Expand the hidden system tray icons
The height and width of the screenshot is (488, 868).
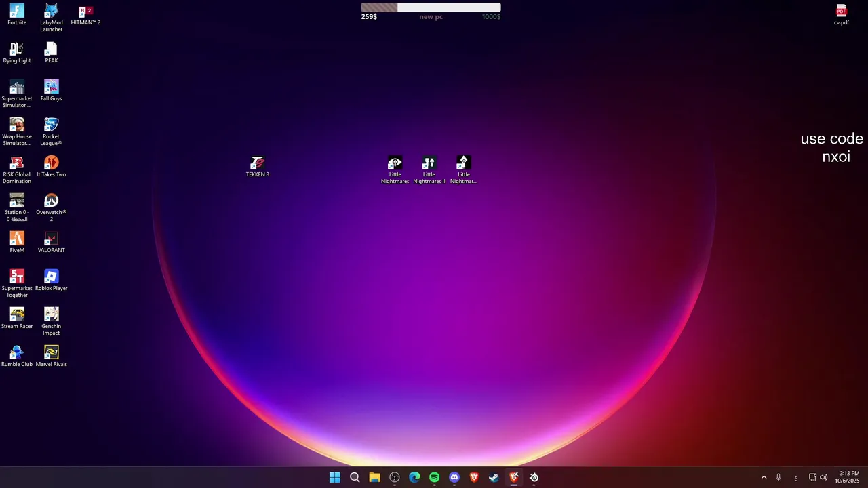tap(764, 477)
